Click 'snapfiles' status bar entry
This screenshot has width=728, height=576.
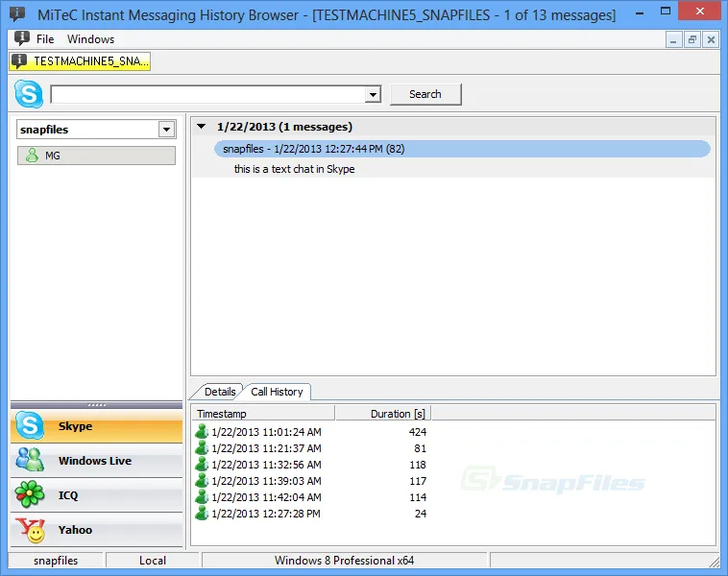[56, 561]
